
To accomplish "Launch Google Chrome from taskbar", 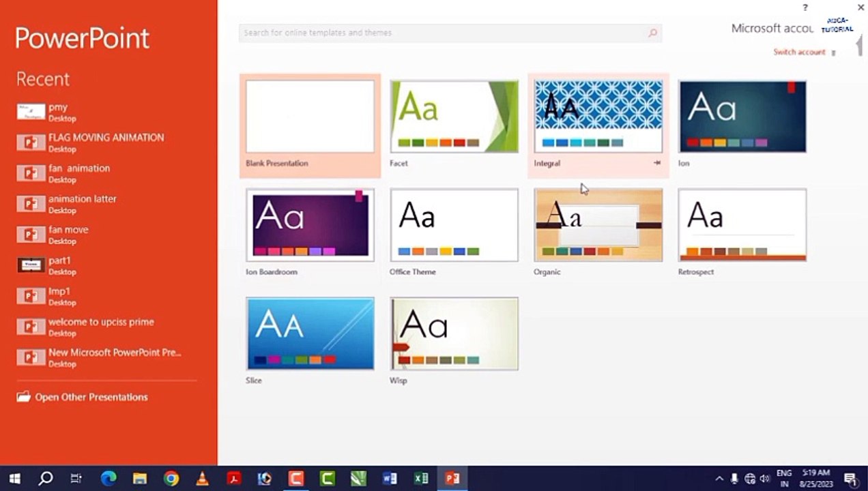I will coord(171,478).
